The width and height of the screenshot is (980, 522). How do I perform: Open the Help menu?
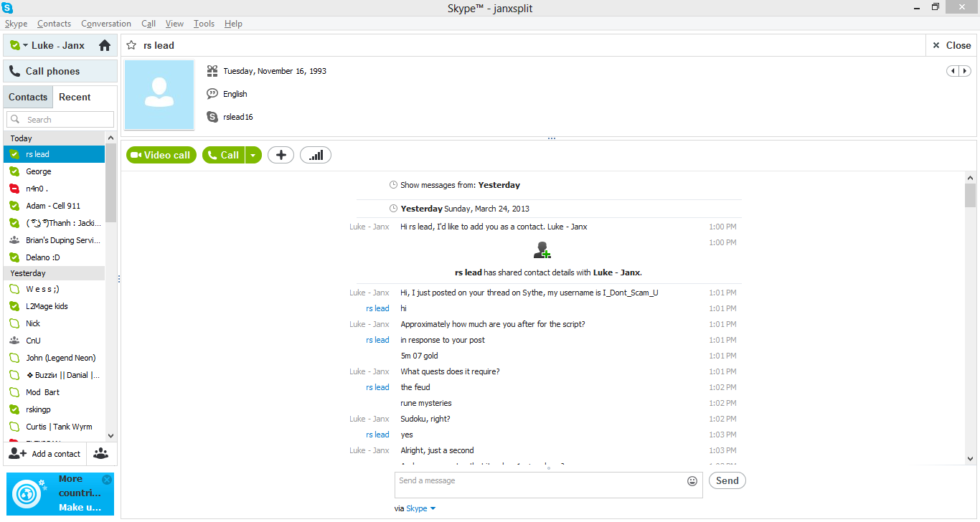[x=233, y=24]
